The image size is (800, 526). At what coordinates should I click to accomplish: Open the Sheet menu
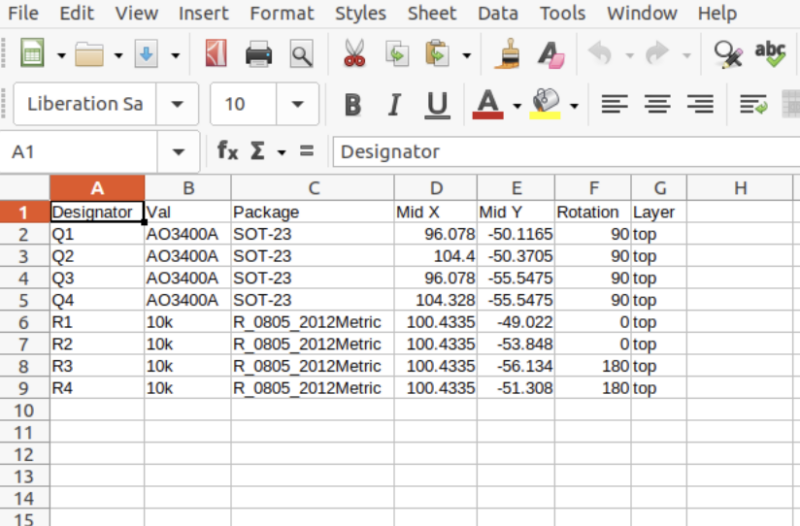pos(431,14)
